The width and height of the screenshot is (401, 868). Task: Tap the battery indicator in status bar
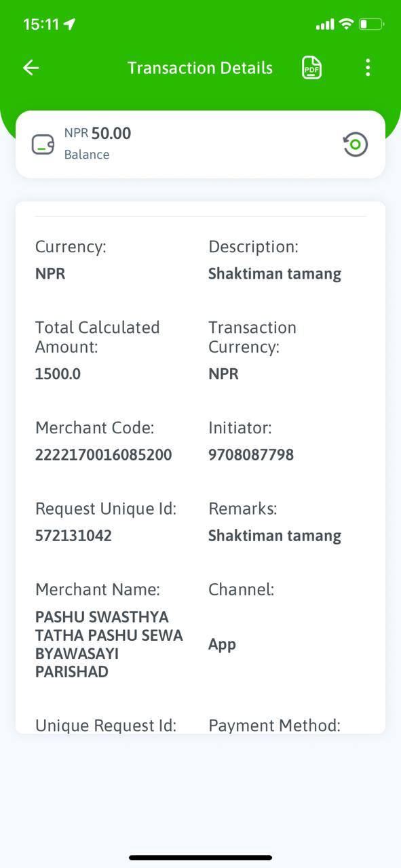371,24
